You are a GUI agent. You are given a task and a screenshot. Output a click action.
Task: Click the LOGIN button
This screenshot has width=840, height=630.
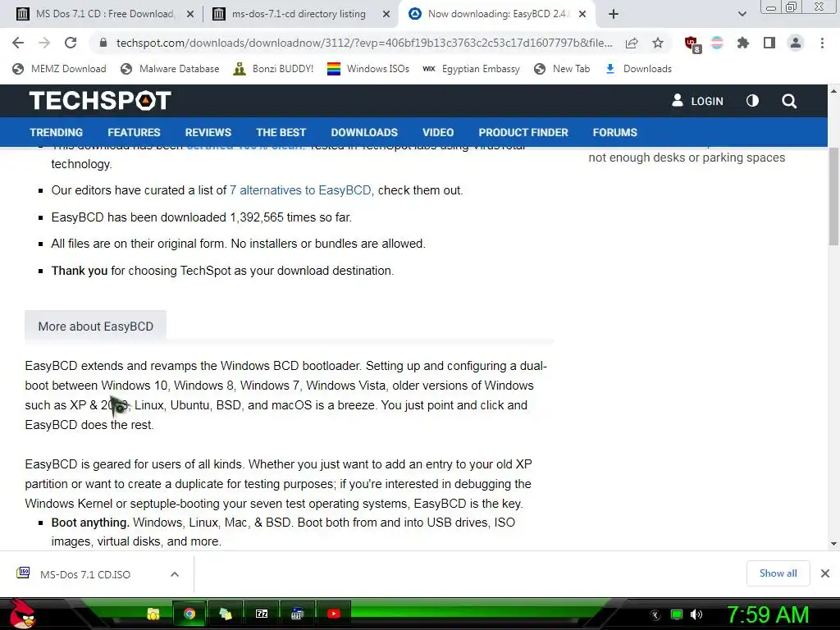click(x=697, y=101)
